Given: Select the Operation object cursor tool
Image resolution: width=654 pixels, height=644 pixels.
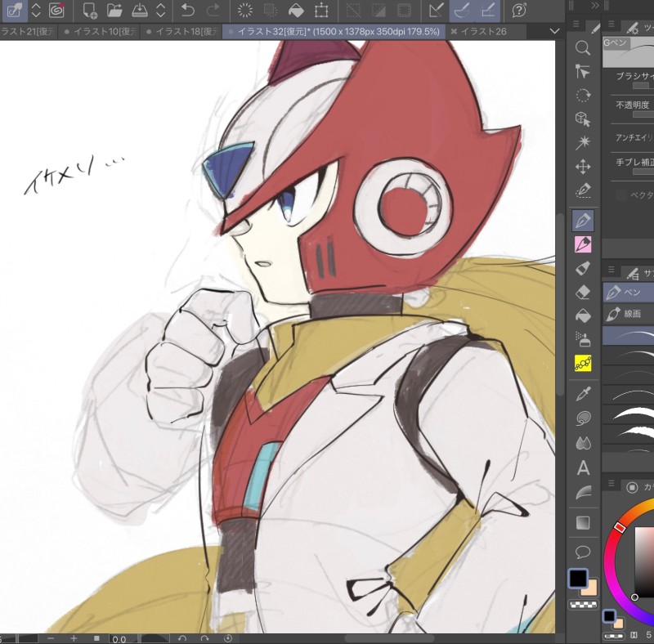Looking at the screenshot, I should (583, 71).
